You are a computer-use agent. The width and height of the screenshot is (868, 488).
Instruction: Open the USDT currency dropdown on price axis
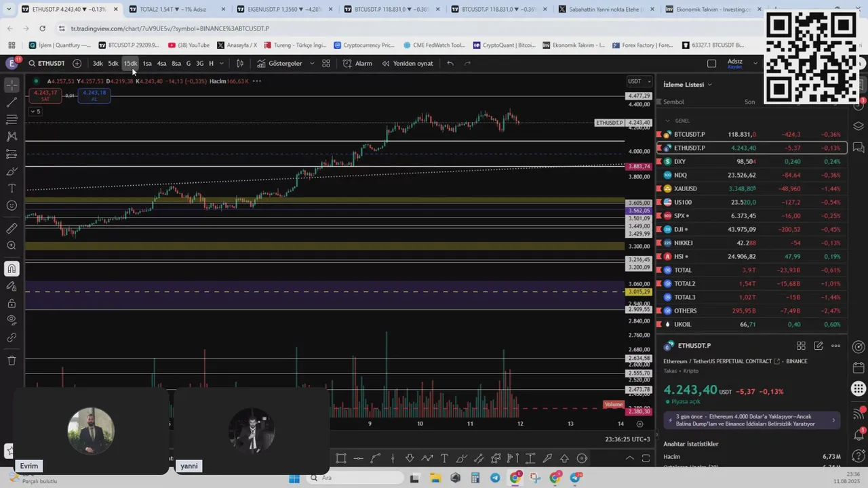[639, 81]
